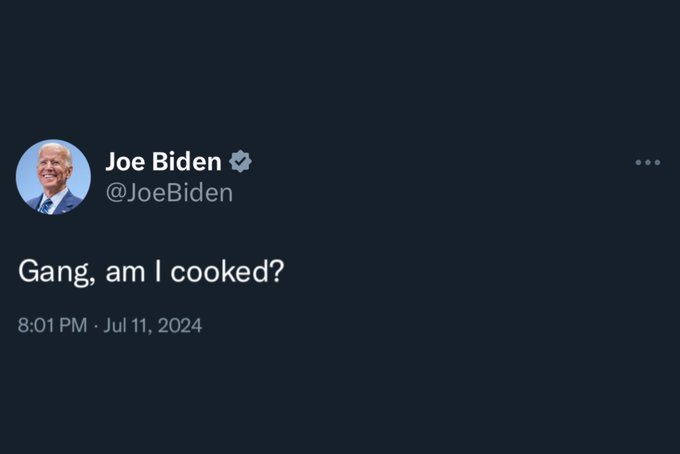Tap the verified badge beside Joe Biden
680x454 pixels.
(x=240, y=161)
